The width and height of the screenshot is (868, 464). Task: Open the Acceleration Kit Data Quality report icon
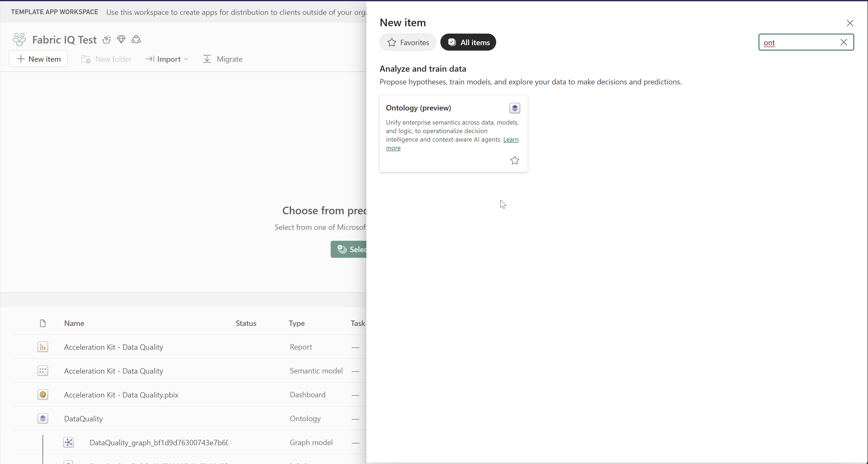point(43,347)
